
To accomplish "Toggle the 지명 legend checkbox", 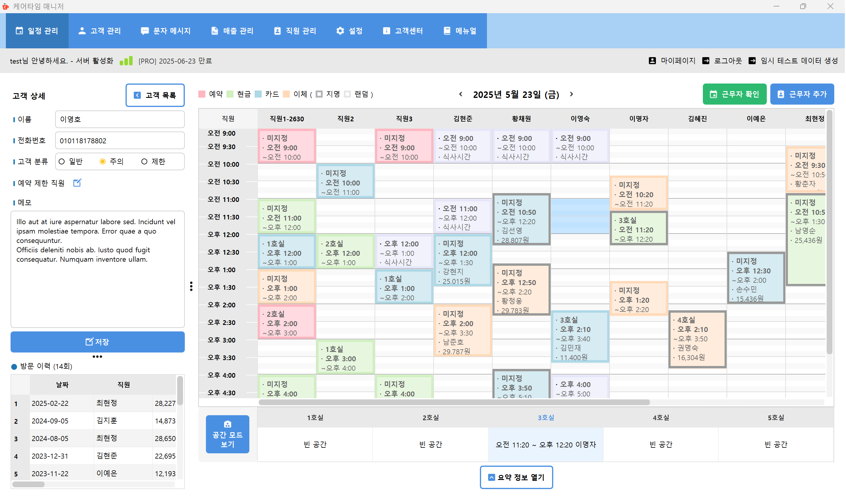I will tap(319, 94).
